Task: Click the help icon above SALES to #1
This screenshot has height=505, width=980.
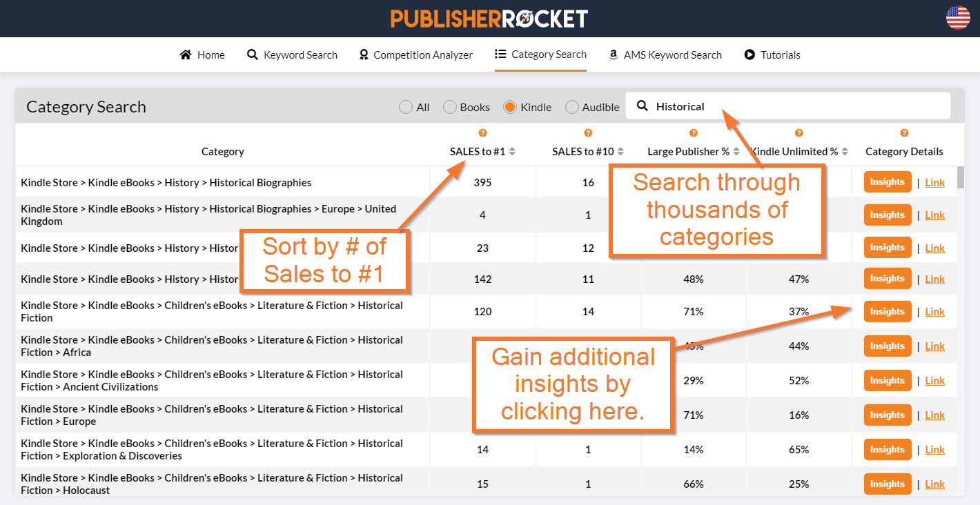Action: (482, 132)
